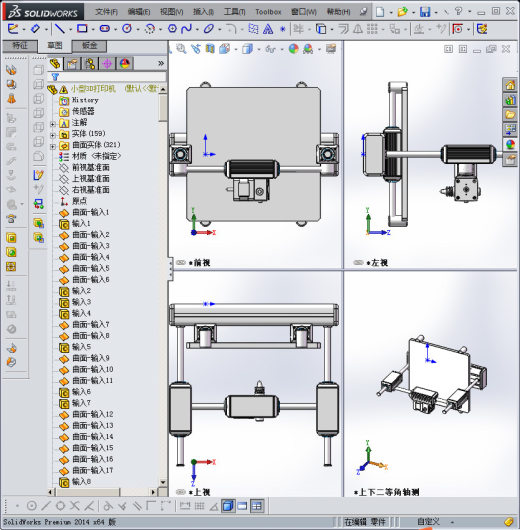Expand hidden manager tabs with the » chevron
520x530 pixels.
point(161,63)
